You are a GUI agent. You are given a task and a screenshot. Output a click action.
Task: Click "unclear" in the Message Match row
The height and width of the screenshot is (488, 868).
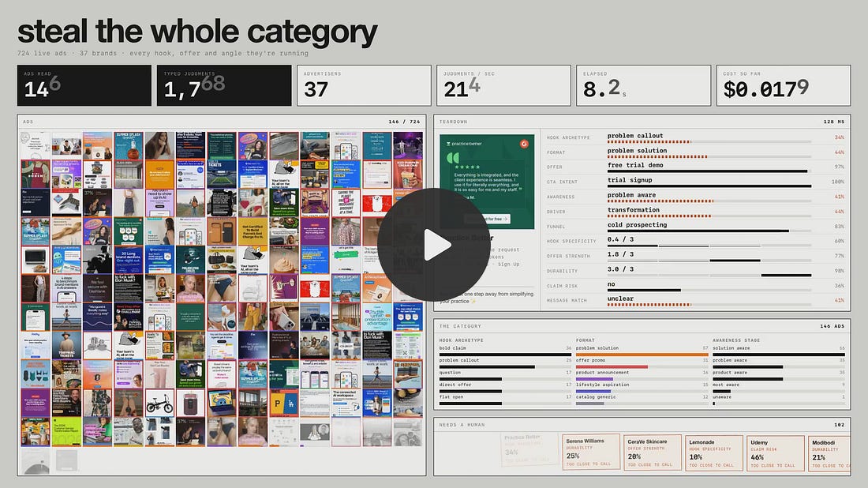click(620, 298)
